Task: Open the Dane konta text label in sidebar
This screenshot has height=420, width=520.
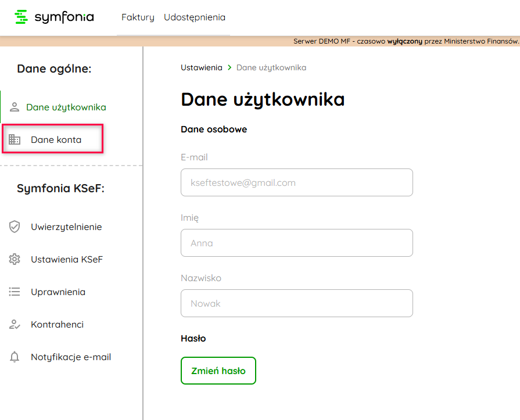Action: (56, 140)
